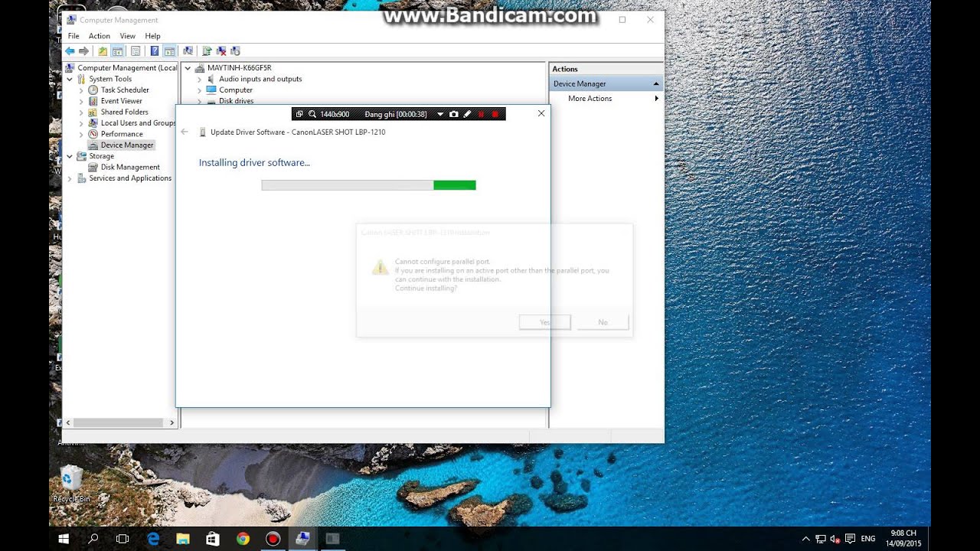Expand the Shared Folders node
The width and height of the screenshot is (980, 551).
tap(82, 112)
